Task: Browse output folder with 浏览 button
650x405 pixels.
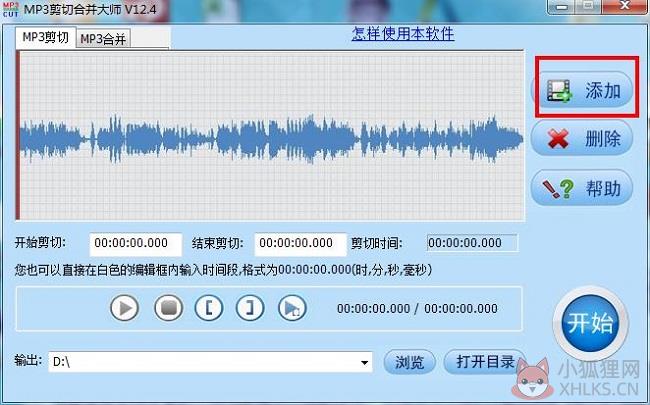Action: (410, 362)
